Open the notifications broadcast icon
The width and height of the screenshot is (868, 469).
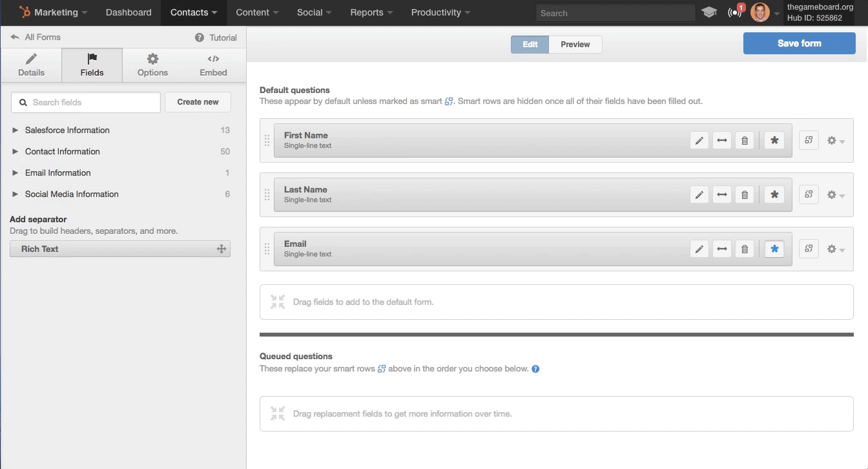point(734,12)
